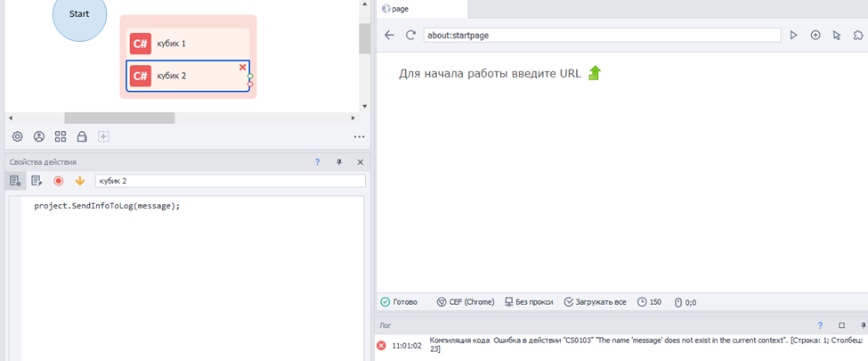
Task: Open the four-squares grid icon
Action: (61, 135)
